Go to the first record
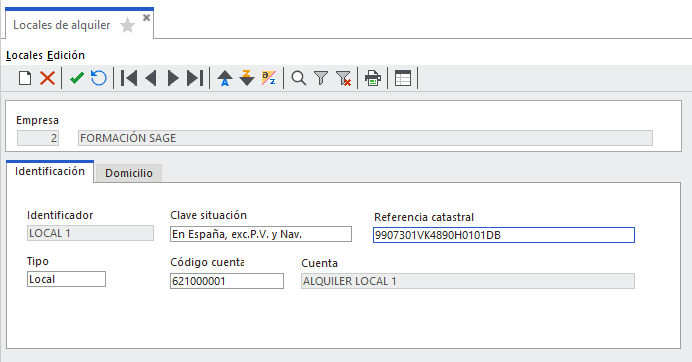692x362 pixels. point(129,78)
